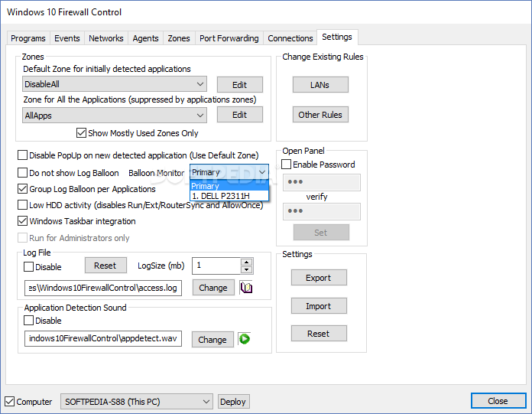The width and height of the screenshot is (532, 414).
Task: Import settings
Action: pos(319,305)
